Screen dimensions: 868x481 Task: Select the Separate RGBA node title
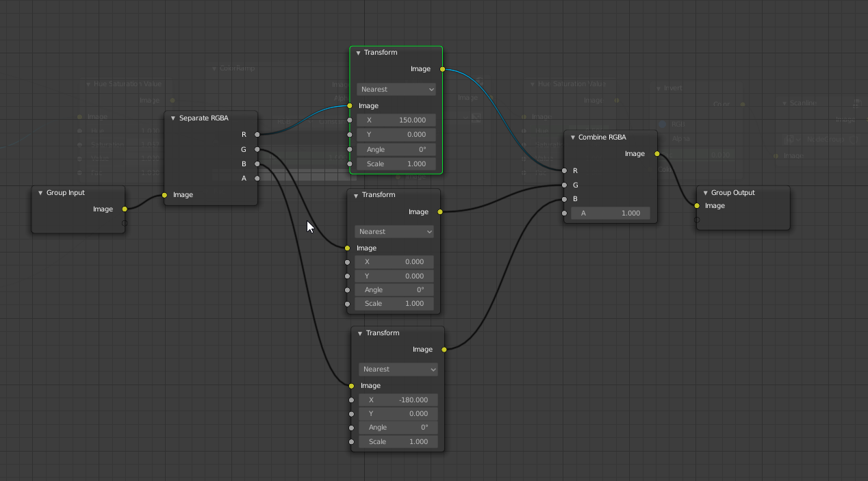point(203,118)
